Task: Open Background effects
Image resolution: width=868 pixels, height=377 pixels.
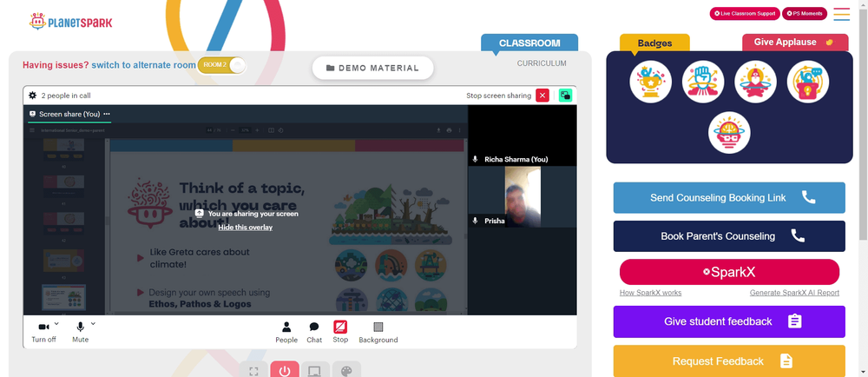Action: click(x=378, y=332)
